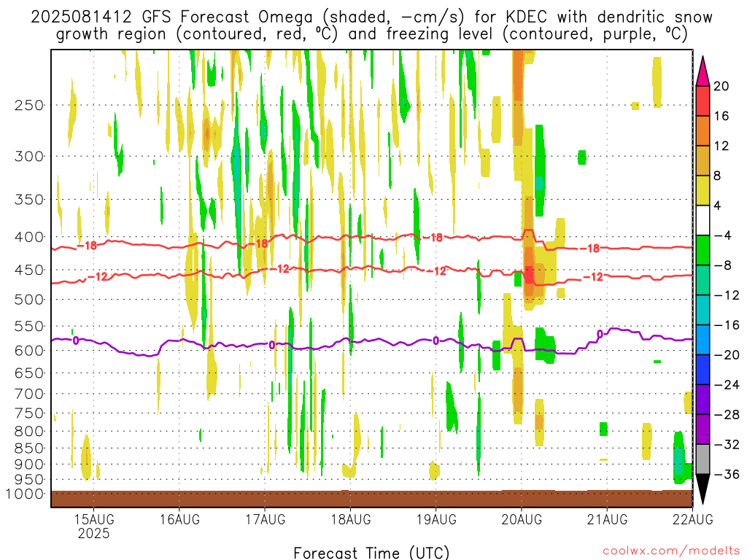Screen dimensions: 747x560
Task: Click the 550 pressure level label
Action: [x=29, y=326]
